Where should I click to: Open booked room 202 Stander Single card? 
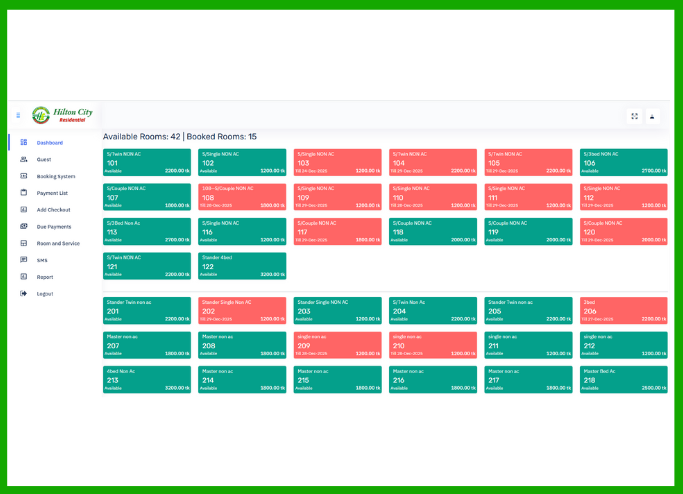tap(242, 310)
